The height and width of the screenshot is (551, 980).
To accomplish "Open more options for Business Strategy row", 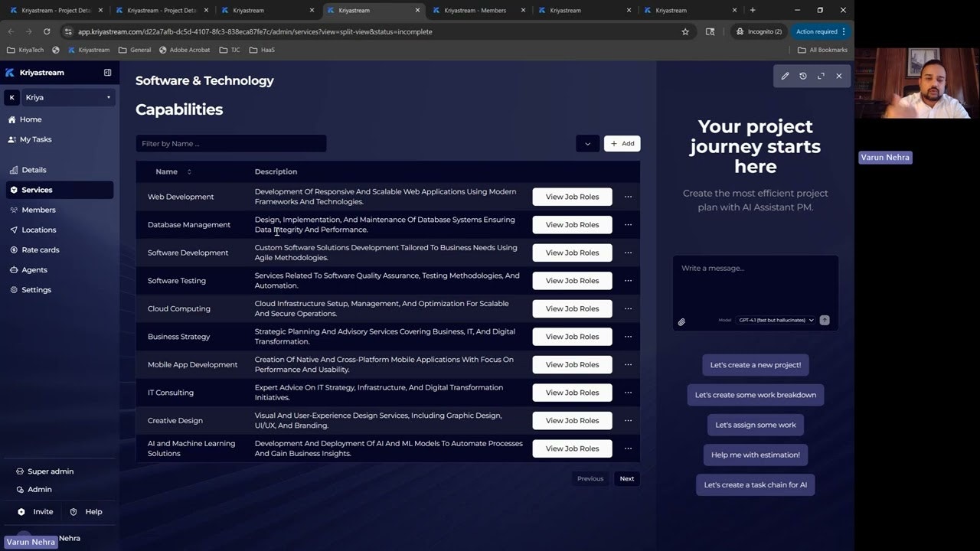I will click(x=628, y=337).
